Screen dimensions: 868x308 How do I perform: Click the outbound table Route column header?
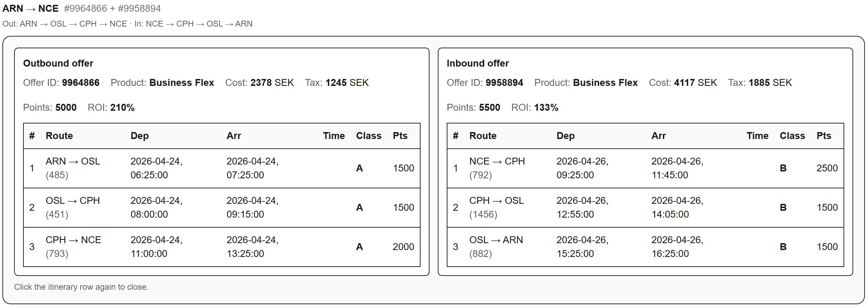tap(59, 136)
